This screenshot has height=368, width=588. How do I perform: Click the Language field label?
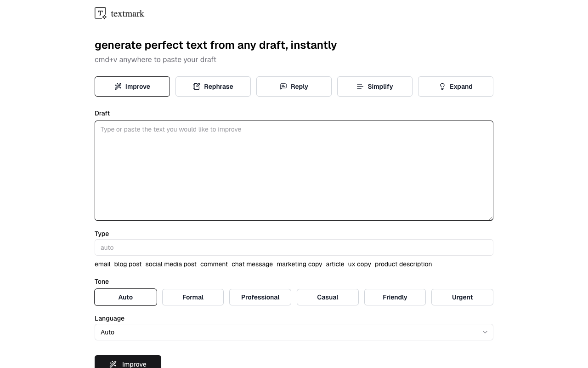[109, 318]
